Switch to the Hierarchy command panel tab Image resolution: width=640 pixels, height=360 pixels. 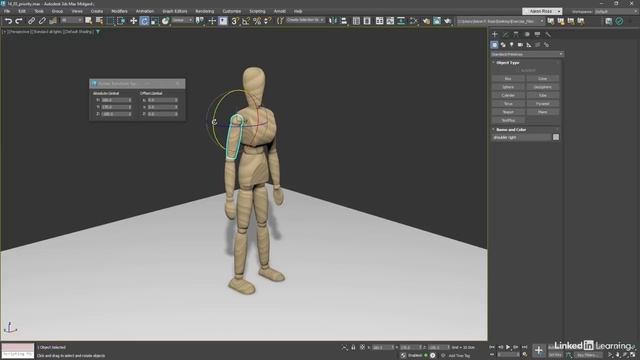pyautogui.click(x=516, y=34)
